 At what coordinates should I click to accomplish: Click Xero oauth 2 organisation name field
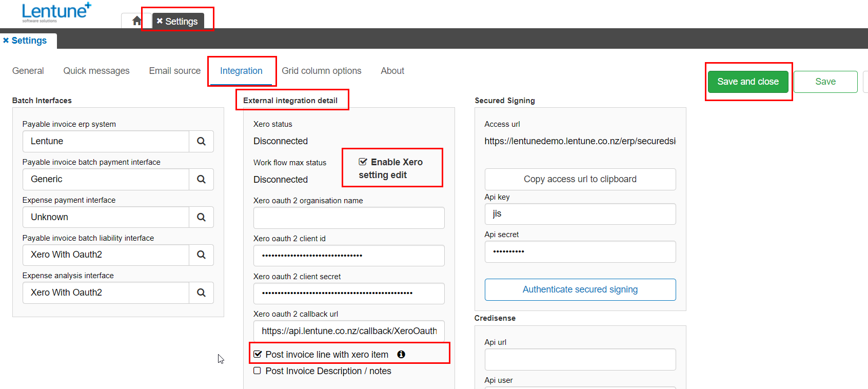[x=349, y=218]
